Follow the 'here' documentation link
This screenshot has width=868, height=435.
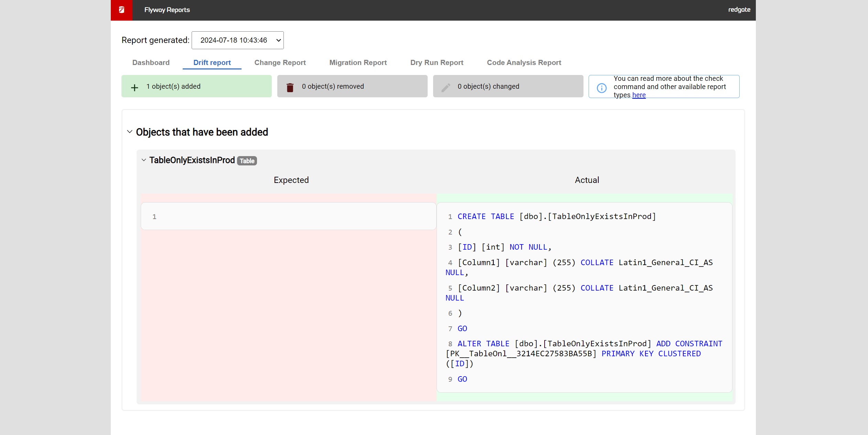(x=639, y=95)
